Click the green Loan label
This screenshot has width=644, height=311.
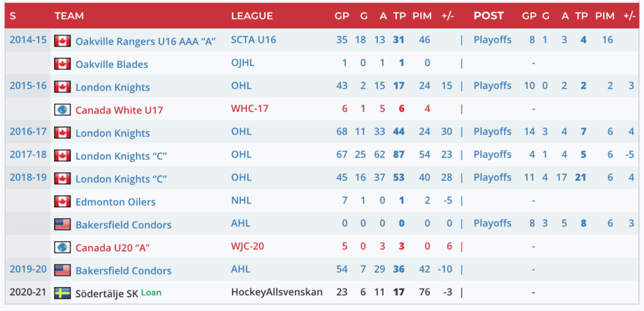pyautogui.click(x=151, y=292)
